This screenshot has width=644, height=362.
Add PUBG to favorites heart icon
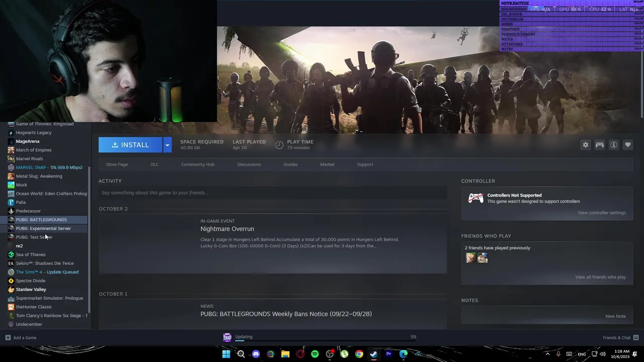click(628, 145)
